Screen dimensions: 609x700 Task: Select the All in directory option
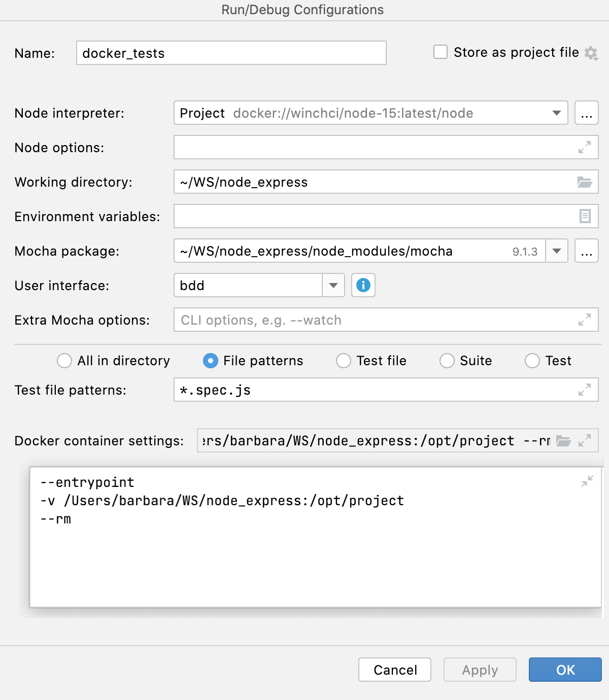point(64,361)
